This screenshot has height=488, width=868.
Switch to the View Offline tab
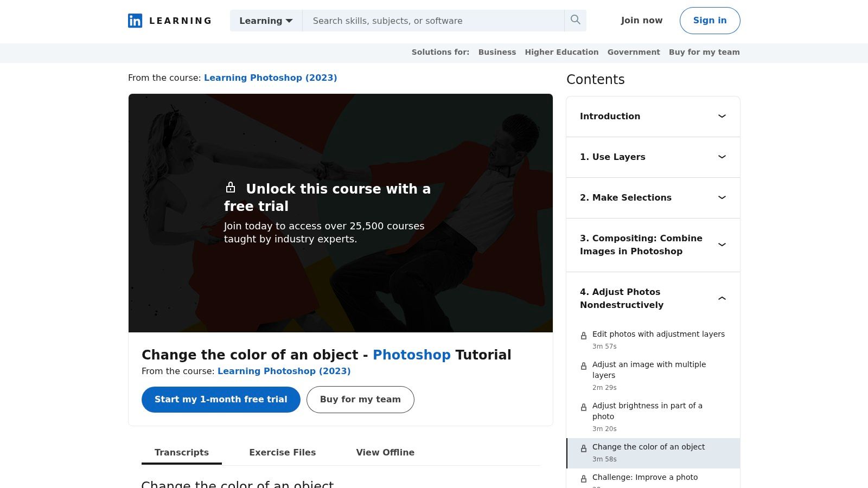pos(385,452)
